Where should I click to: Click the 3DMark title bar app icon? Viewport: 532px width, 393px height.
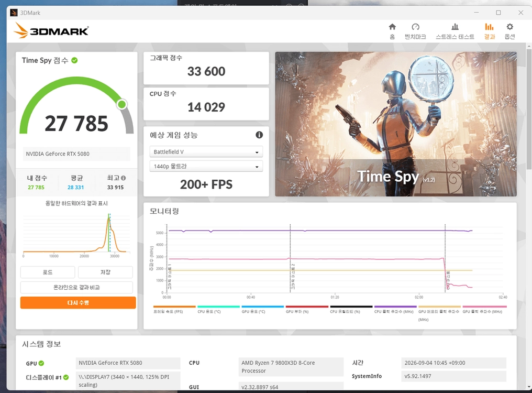tap(14, 13)
